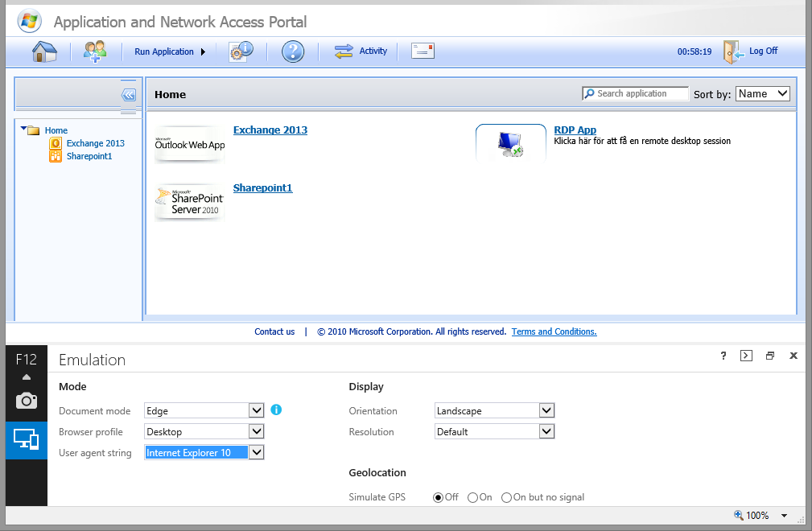This screenshot has width=812, height=531.
Task: Click the email envelope icon in toolbar
Action: [422, 51]
